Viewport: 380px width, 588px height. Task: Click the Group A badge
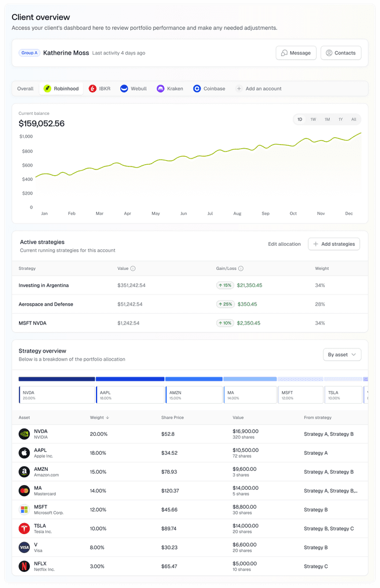coord(29,53)
